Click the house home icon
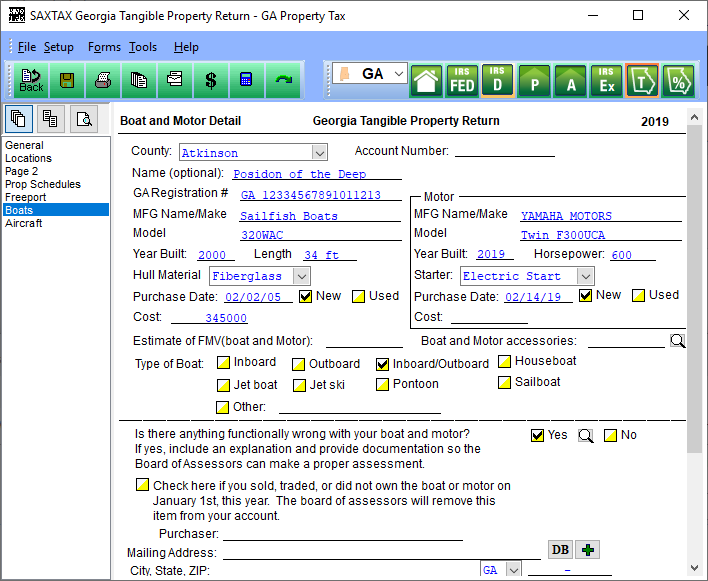This screenshot has width=708, height=581. (426, 81)
